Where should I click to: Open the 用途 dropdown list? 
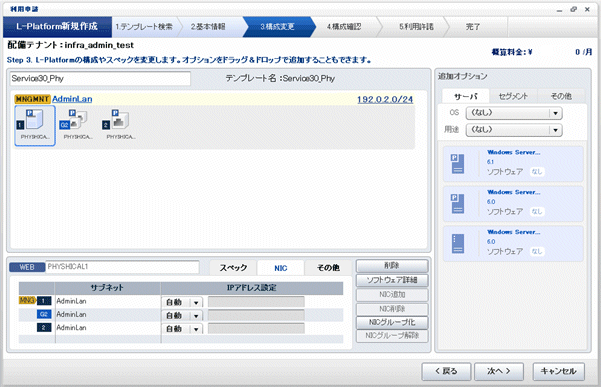[x=514, y=130]
